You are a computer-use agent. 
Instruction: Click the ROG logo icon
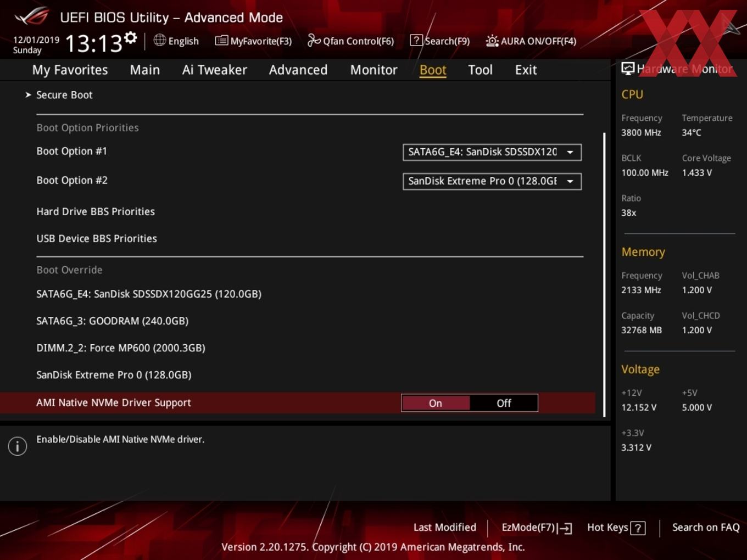[x=31, y=16]
